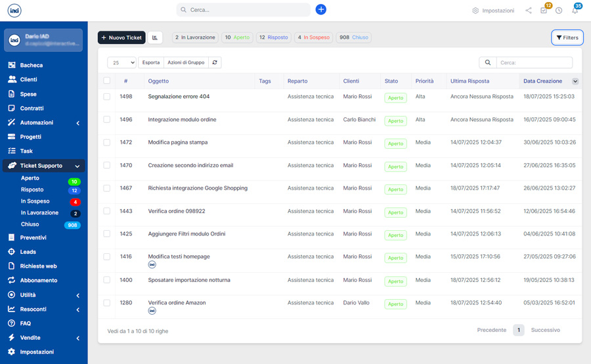Screen dimensions: 591x364
Task: Select checkbox for ticket 1472
Action: pos(106,142)
